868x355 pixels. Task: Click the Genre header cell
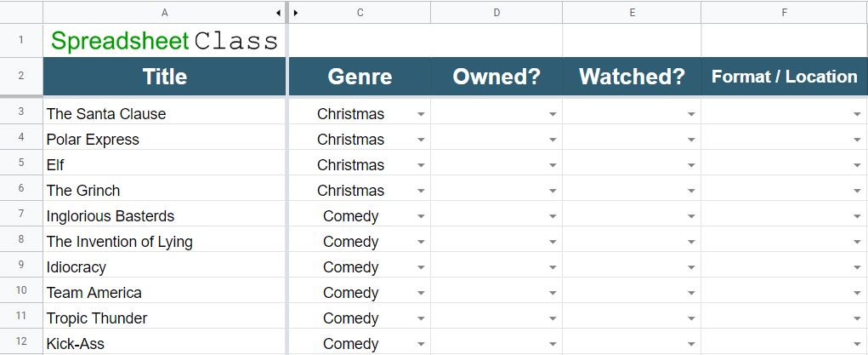360,77
